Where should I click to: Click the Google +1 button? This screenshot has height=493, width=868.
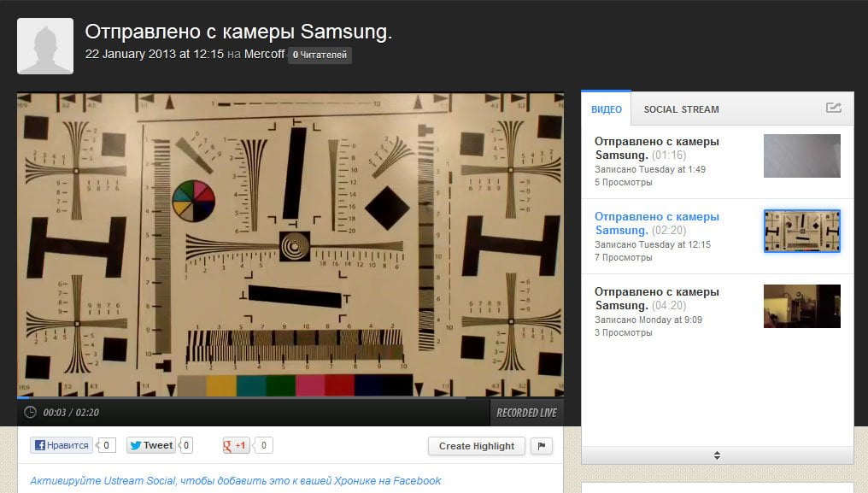coord(235,445)
